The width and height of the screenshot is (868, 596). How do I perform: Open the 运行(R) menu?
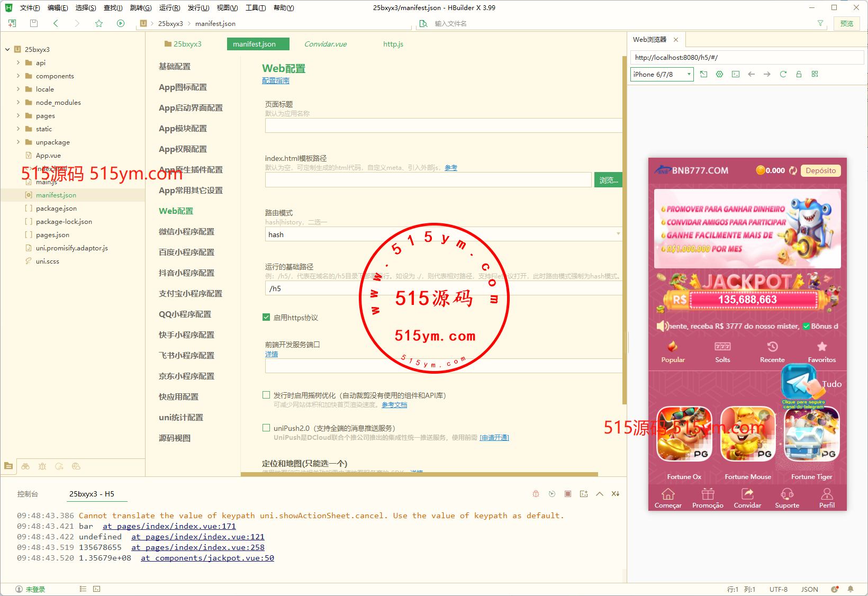coord(169,7)
